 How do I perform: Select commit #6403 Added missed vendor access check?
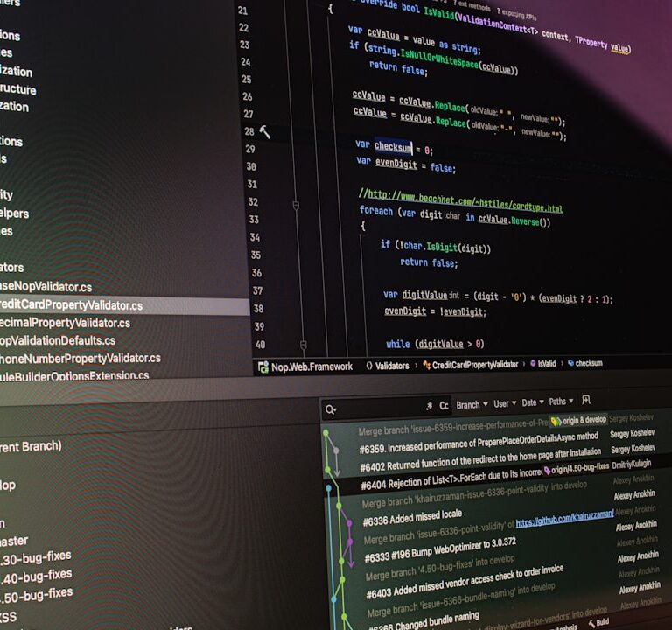click(465, 581)
